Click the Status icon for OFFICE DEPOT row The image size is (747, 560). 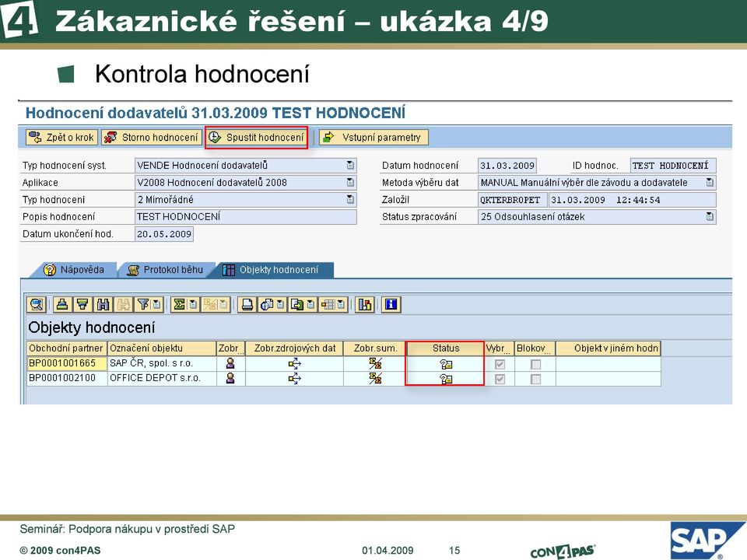coord(446,379)
